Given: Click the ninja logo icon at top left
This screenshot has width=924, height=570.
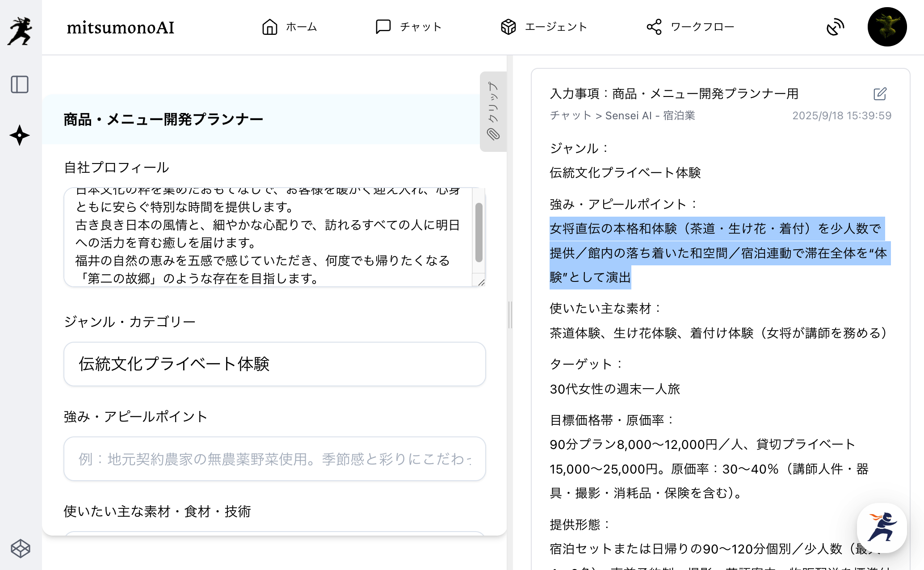Looking at the screenshot, I should click(20, 30).
